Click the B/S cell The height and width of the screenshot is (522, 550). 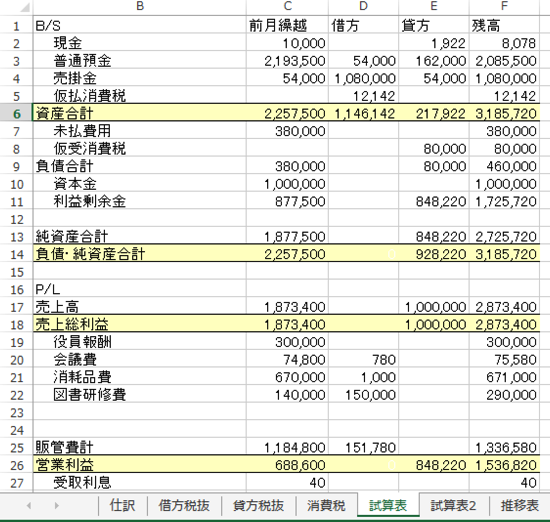click(x=140, y=25)
